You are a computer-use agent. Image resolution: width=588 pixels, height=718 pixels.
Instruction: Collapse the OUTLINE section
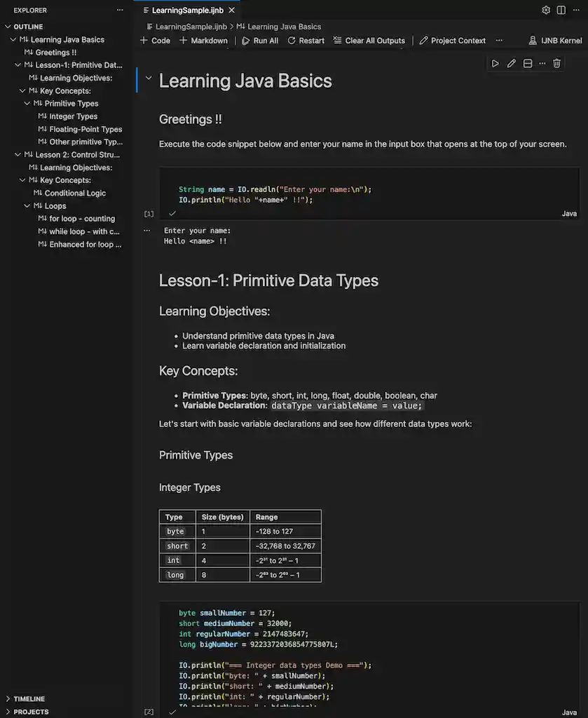point(29,27)
